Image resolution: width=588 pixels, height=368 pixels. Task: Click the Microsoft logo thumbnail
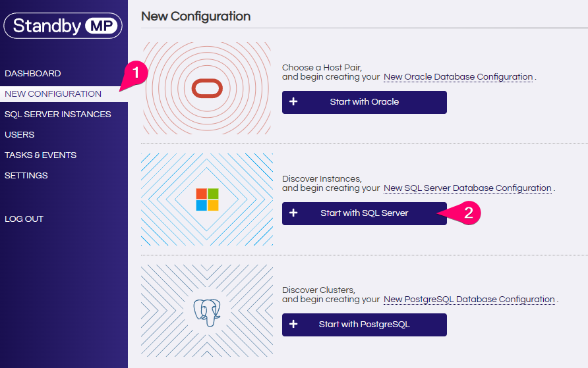(207, 199)
